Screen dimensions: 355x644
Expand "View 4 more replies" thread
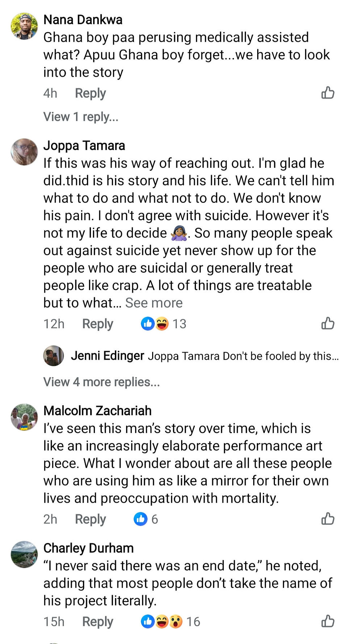tap(101, 382)
